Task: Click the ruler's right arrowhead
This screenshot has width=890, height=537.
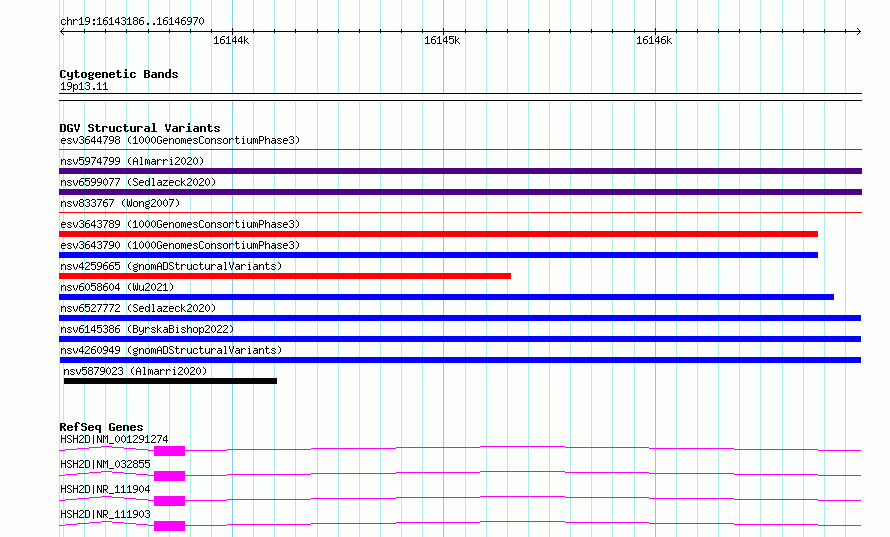Action: click(858, 31)
